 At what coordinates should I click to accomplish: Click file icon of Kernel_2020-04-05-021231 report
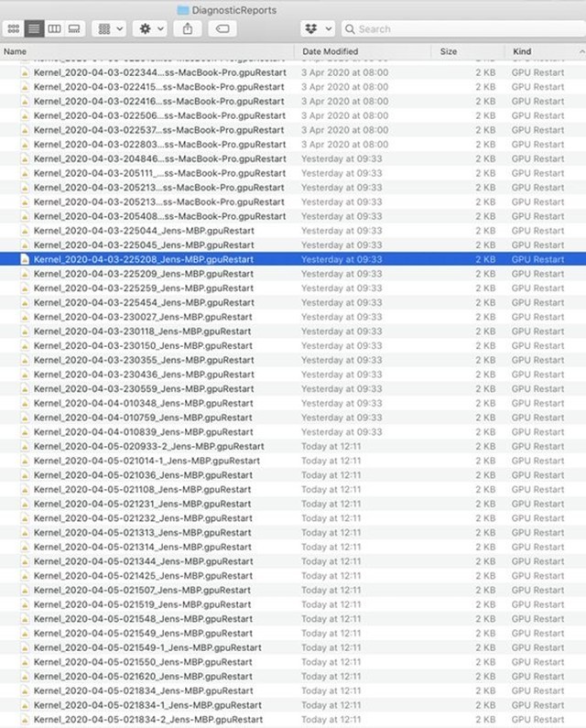point(25,505)
